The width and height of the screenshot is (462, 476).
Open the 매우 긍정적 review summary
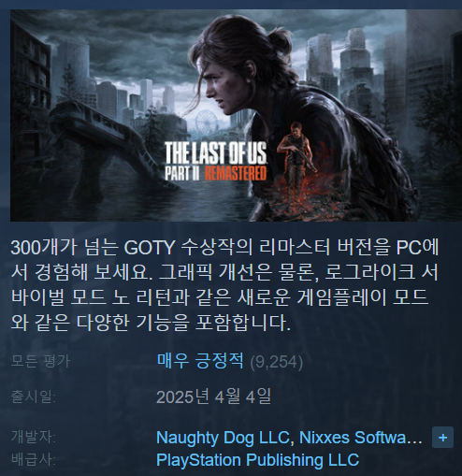click(x=200, y=361)
